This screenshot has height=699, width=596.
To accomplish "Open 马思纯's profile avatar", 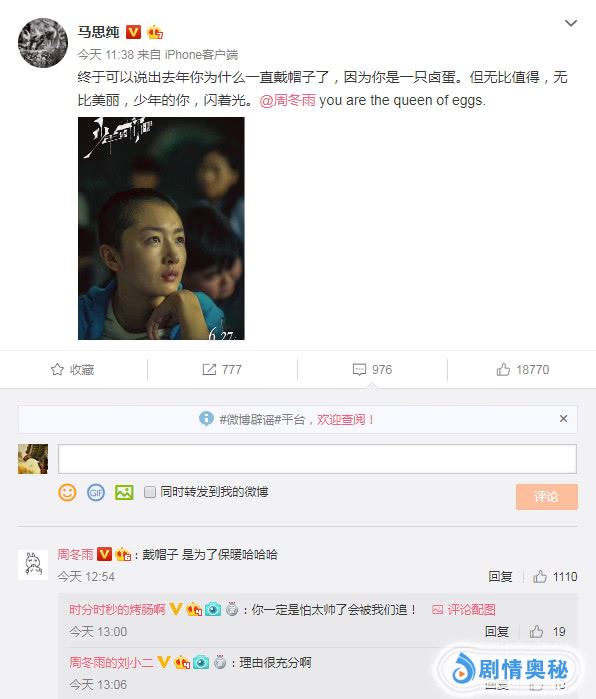I will click(43, 43).
